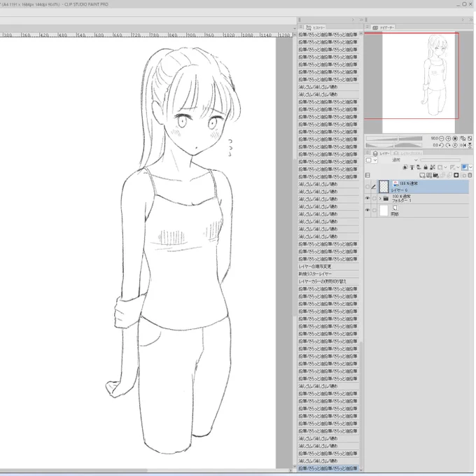
Task: Select the highlighted last history entry
Action: [328, 468]
